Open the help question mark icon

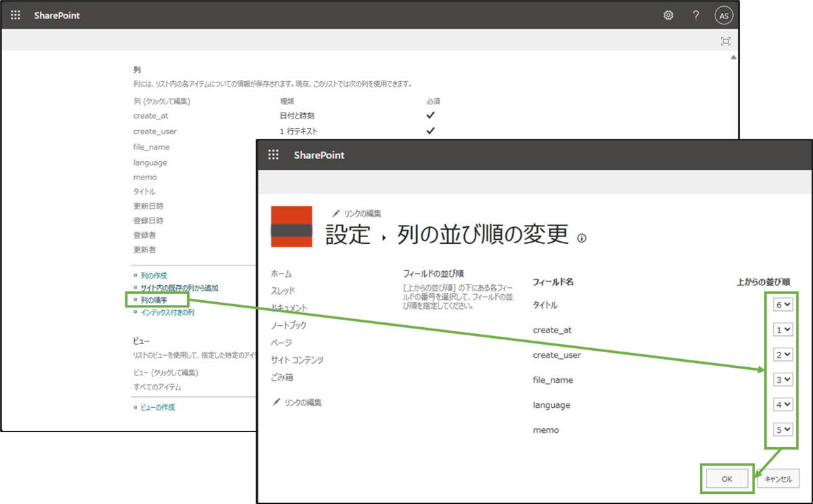click(x=696, y=15)
